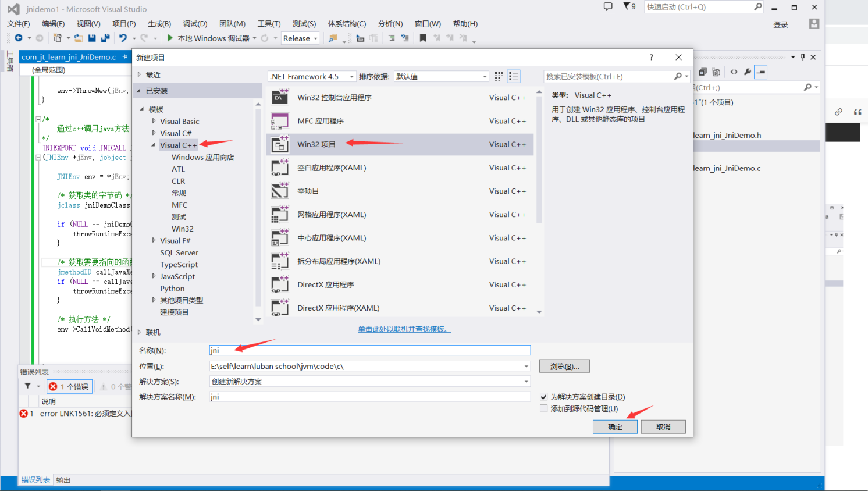
Task: Click the View Code icon in Solution Explorer
Action: coord(734,72)
